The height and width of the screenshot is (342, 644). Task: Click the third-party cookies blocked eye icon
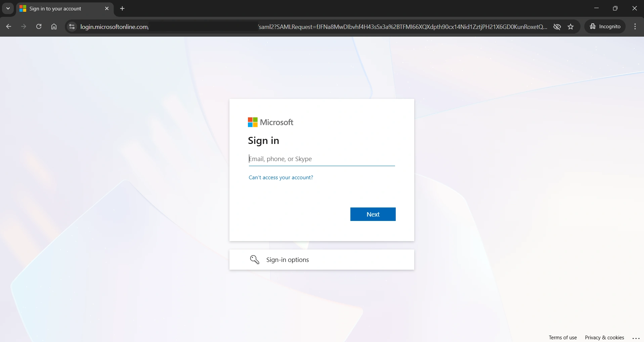(557, 27)
